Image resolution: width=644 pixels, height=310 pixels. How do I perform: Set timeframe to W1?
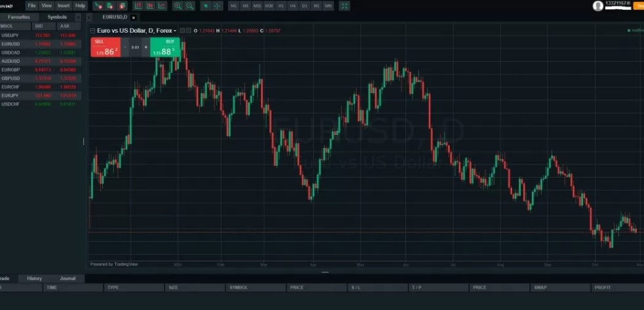(x=316, y=6)
